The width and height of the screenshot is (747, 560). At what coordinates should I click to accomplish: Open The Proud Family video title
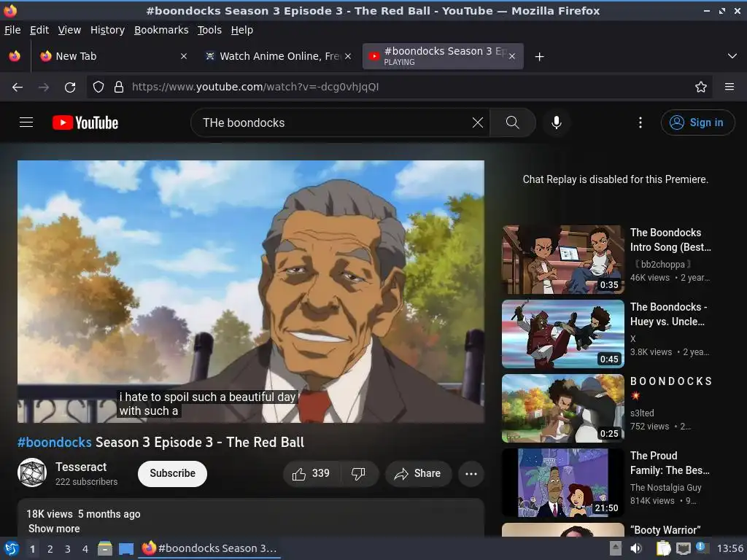tap(670, 463)
